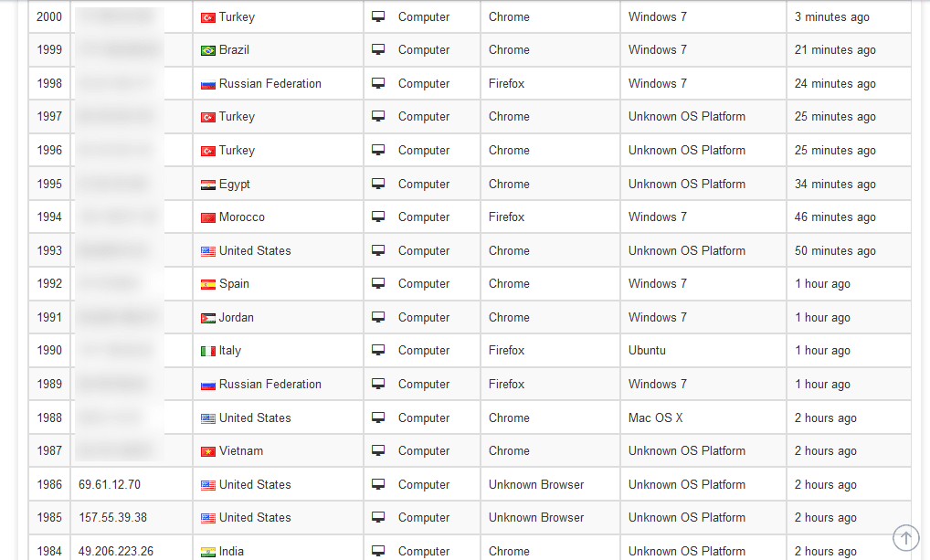Click the Italy flag icon
Image resolution: width=930 pixels, height=560 pixels.
[208, 351]
